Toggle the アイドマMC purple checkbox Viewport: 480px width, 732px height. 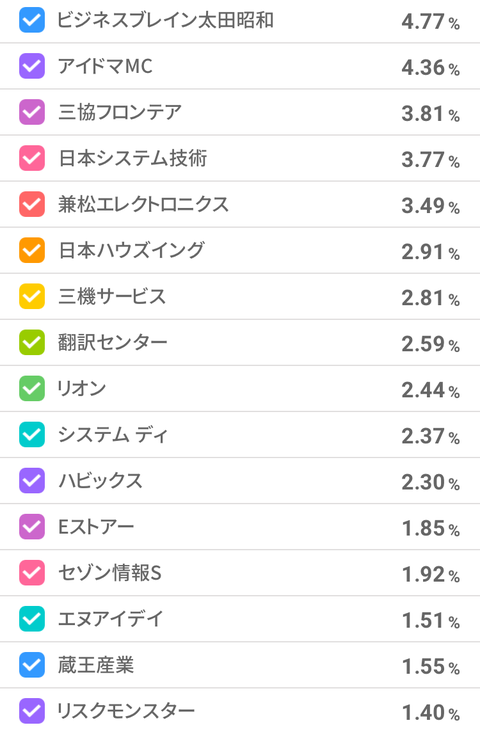click(32, 66)
